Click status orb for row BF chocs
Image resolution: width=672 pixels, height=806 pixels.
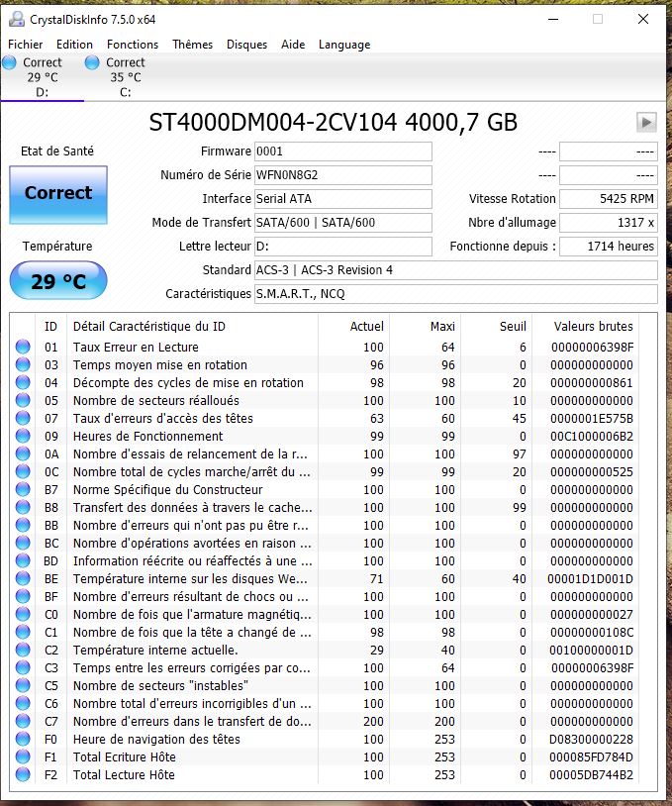(x=23, y=596)
